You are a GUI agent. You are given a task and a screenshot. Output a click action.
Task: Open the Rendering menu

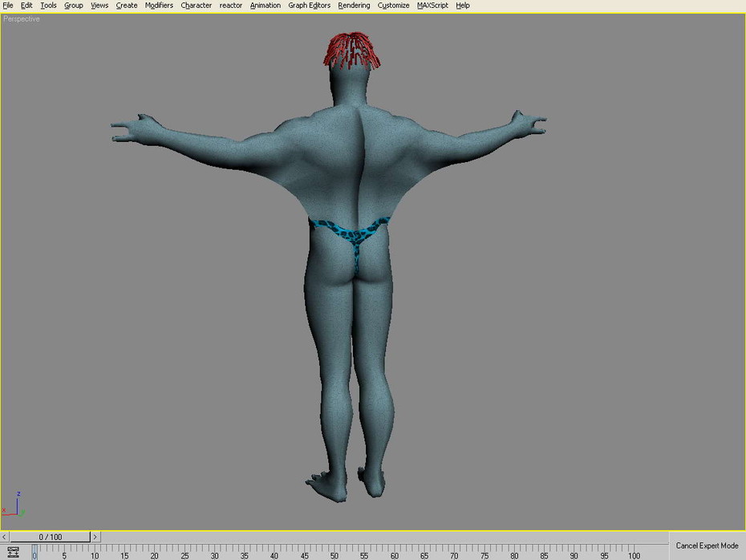354,6
